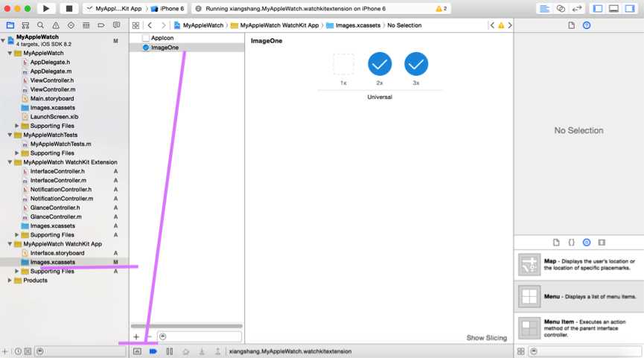Collapse the MyAppleWatchTests group
Image resolution: width=644 pixels, height=358 pixels.
(x=10, y=135)
